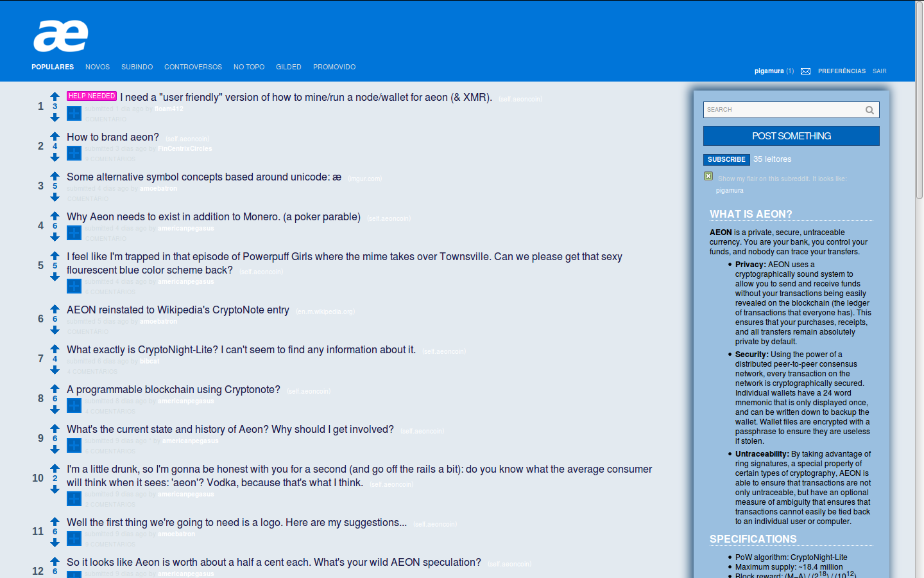Expand the "I'm a little drunk" post text

pos(74,499)
